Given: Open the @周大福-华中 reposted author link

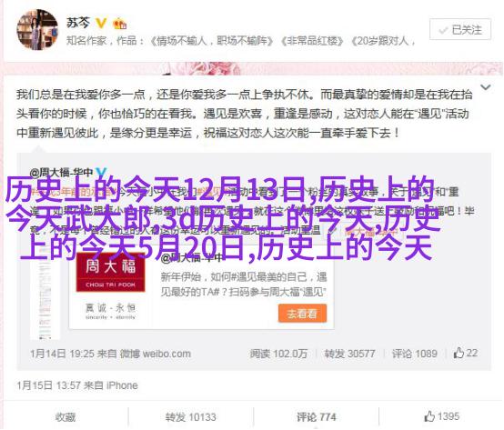Looking at the screenshot, I should (61, 173).
